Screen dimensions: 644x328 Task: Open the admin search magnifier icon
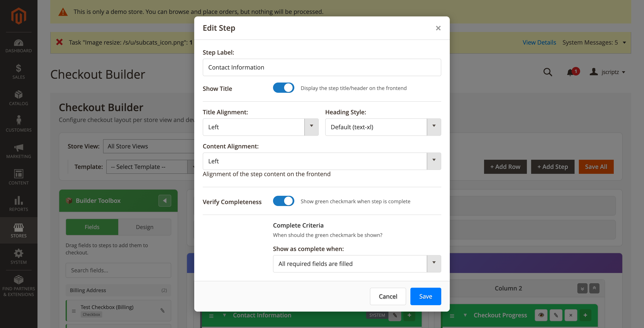(x=548, y=72)
